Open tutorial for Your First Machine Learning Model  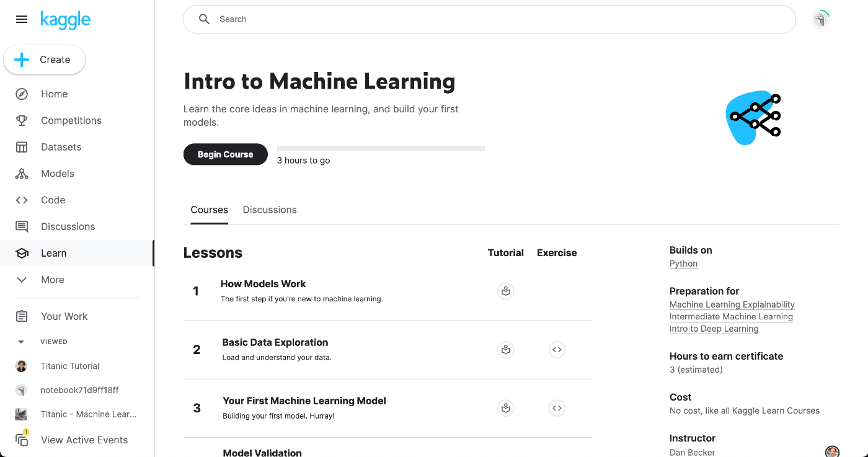tap(506, 408)
